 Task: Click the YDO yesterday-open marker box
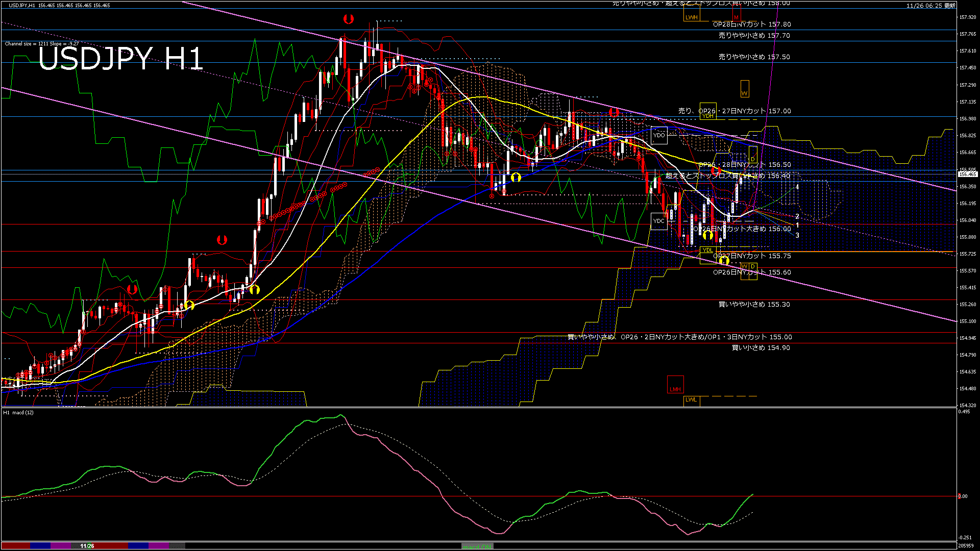pos(659,135)
